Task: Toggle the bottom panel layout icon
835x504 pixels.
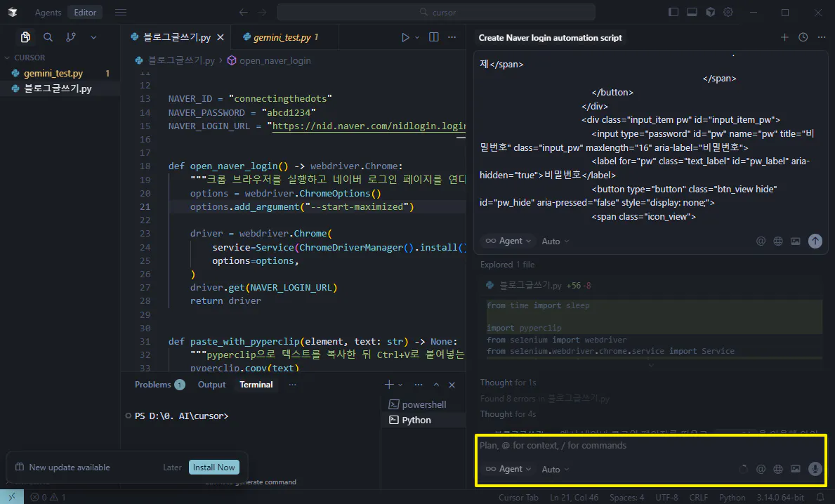Action: tap(692, 12)
